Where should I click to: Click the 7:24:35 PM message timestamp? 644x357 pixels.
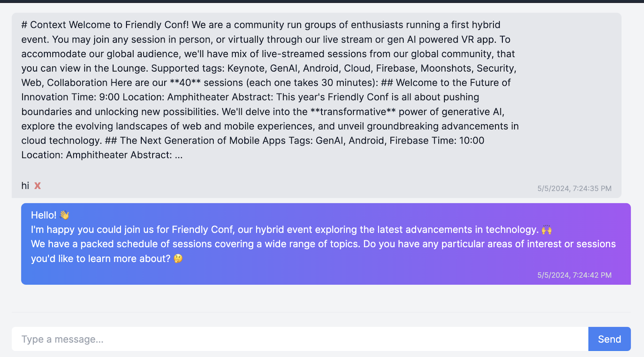574,189
